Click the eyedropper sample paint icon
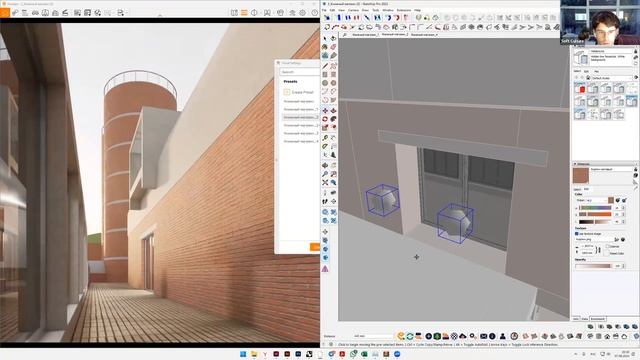The height and width of the screenshot is (360, 640). (x=636, y=187)
